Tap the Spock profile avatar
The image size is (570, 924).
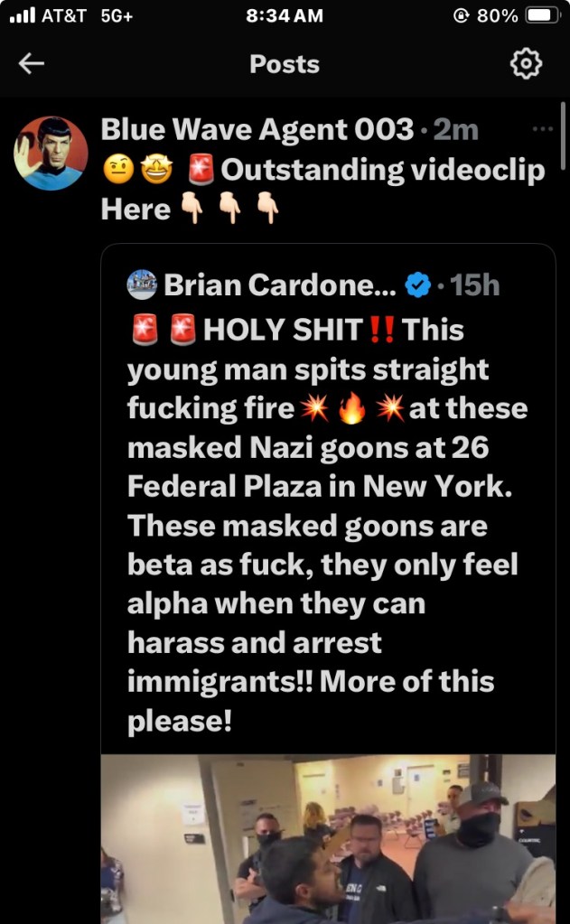[x=51, y=153]
